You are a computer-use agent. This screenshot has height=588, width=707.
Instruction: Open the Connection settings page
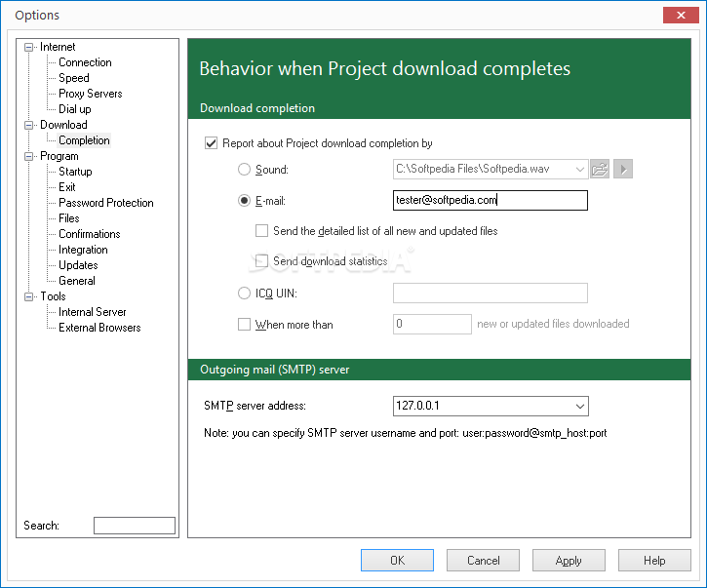[x=85, y=62]
